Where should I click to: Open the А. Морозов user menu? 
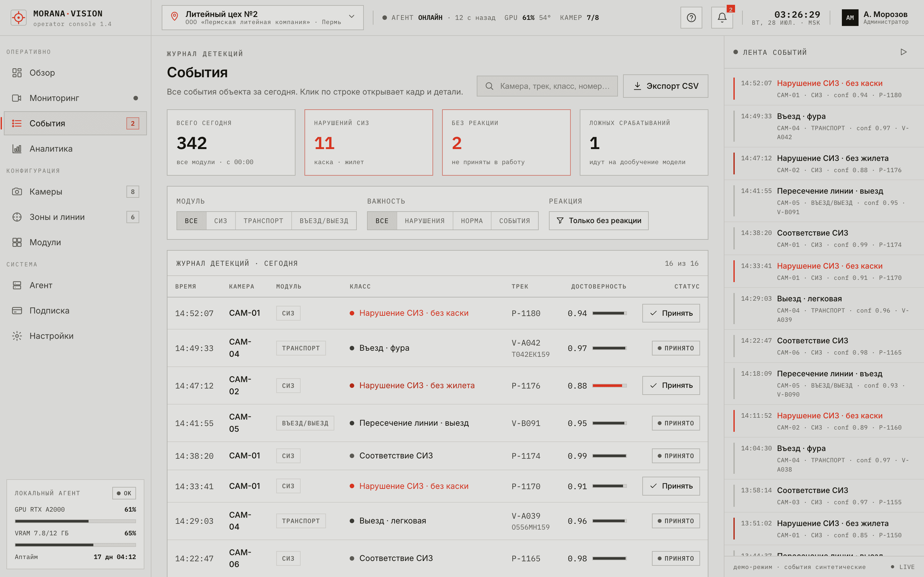(x=875, y=18)
